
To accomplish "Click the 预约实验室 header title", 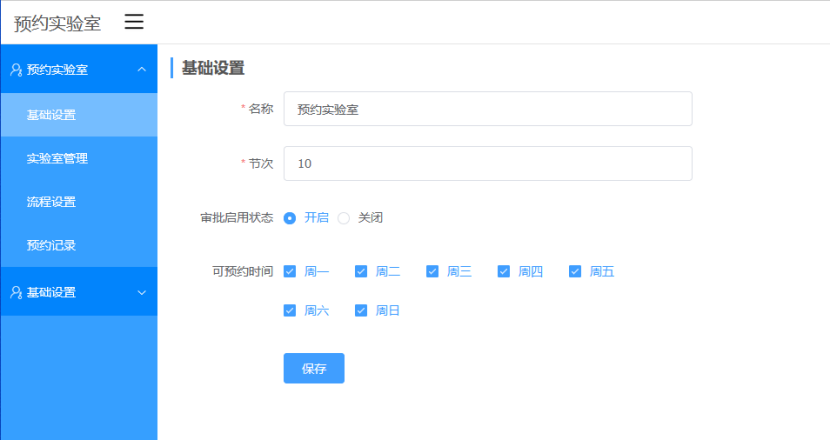I will 57,23.
